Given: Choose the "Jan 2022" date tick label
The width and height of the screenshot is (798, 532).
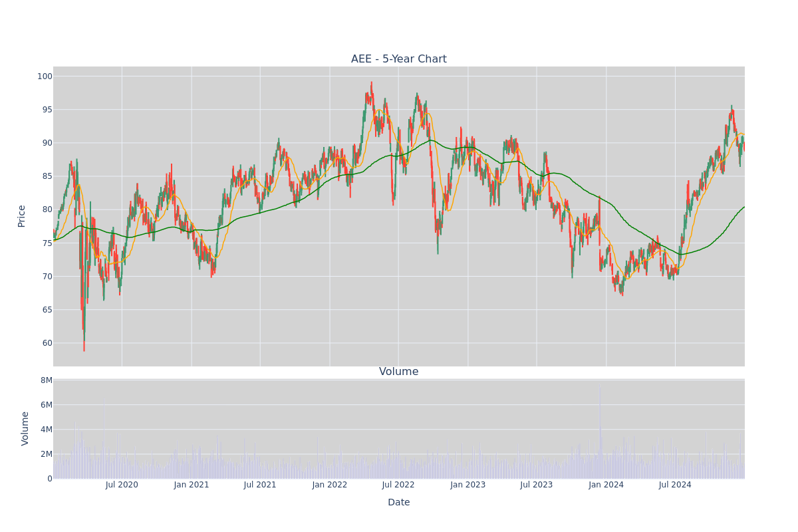Looking at the screenshot, I should (x=330, y=485).
